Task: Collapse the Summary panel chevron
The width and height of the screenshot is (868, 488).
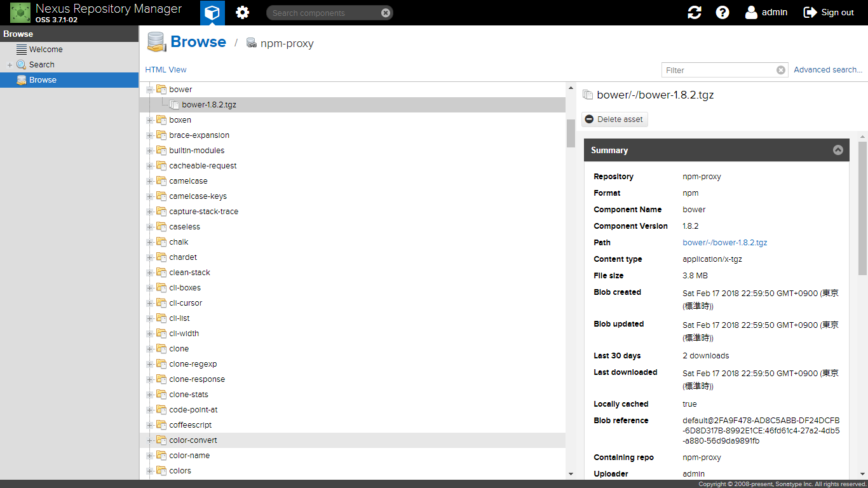Action: 838,150
